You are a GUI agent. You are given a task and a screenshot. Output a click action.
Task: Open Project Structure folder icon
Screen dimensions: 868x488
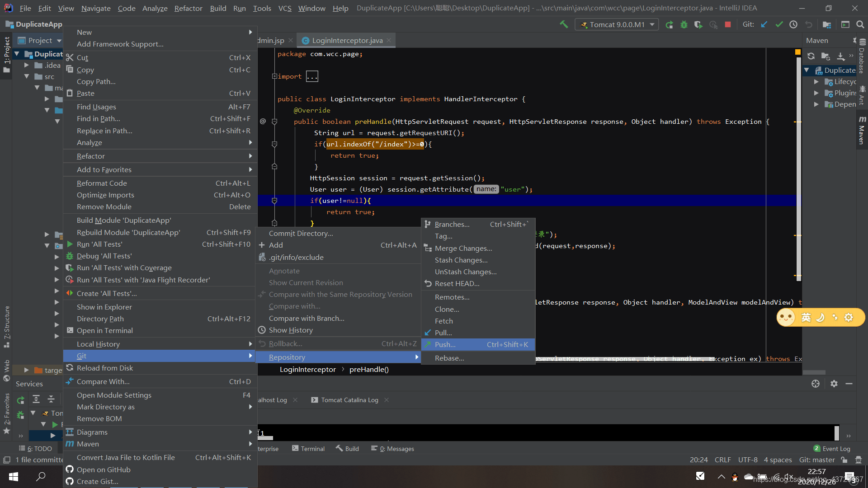[x=827, y=24]
